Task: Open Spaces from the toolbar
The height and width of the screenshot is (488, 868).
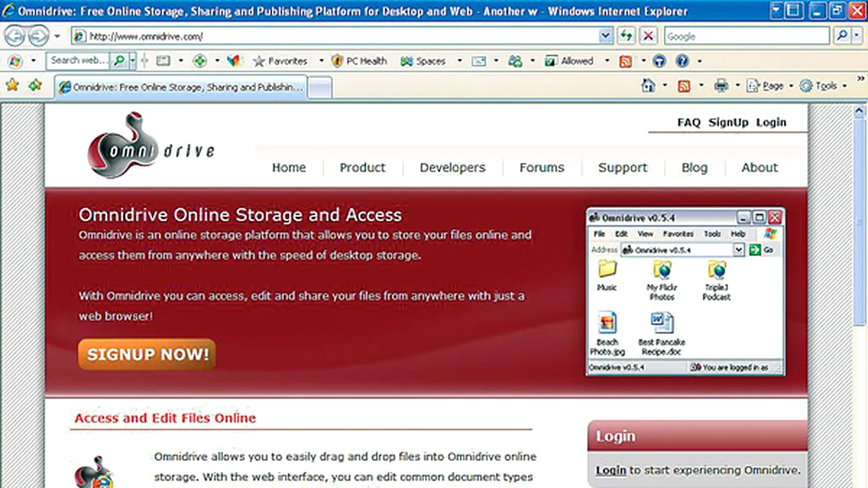Action: [x=422, y=61]
